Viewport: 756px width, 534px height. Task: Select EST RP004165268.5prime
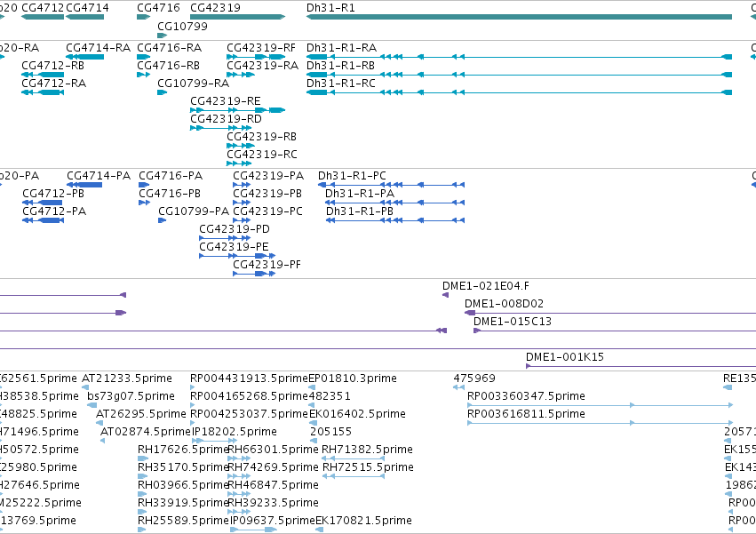tap(193, 405)
